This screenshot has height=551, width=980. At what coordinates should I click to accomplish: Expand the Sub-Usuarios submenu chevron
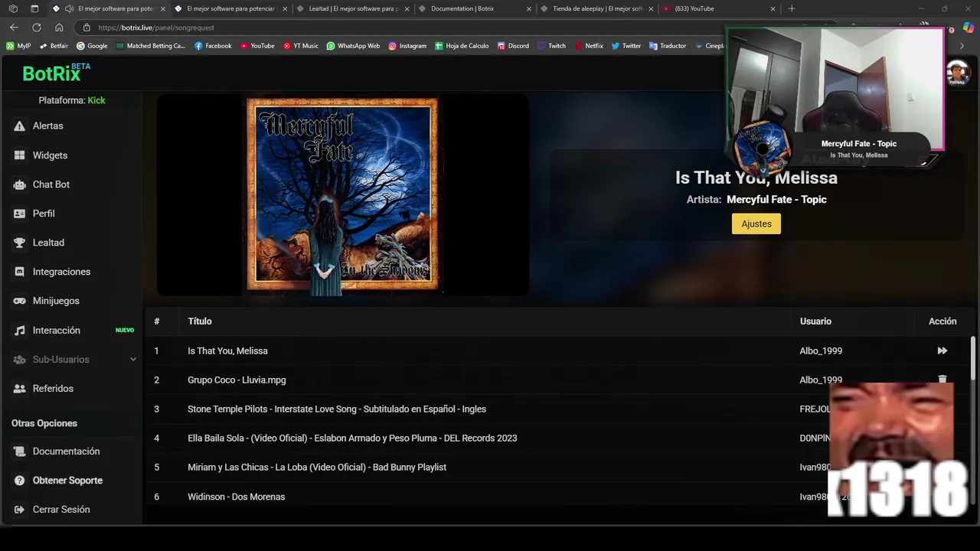(133, 360)
